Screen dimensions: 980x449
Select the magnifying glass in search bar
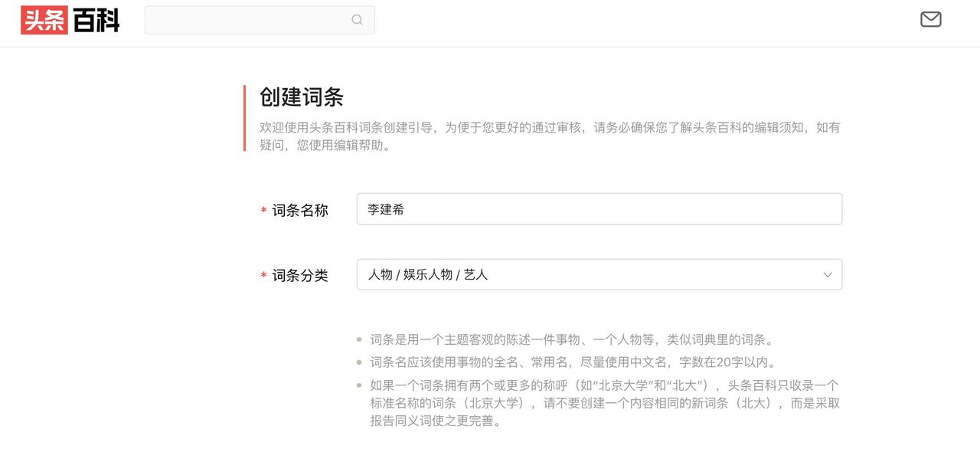357,19
